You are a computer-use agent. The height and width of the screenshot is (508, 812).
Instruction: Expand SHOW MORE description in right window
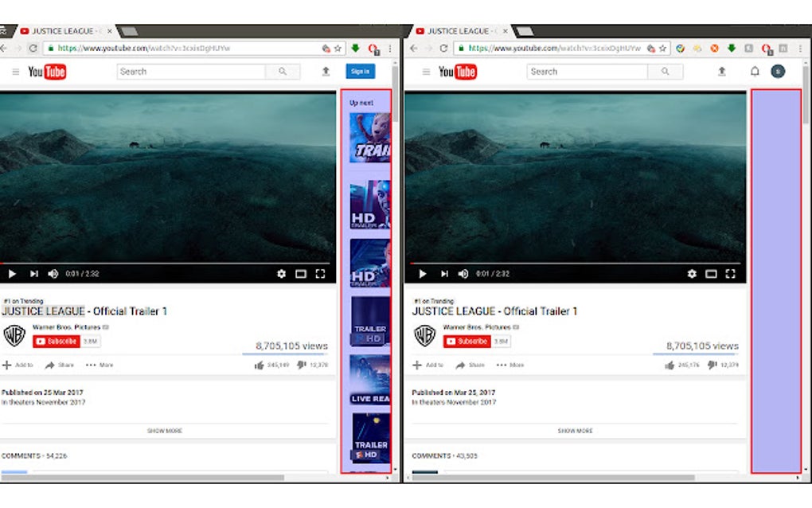(576, 431)
